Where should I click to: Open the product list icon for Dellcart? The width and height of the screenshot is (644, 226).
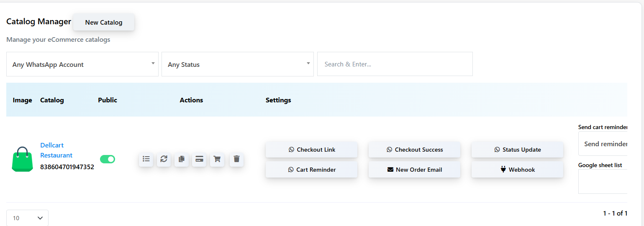coord(146,159)
